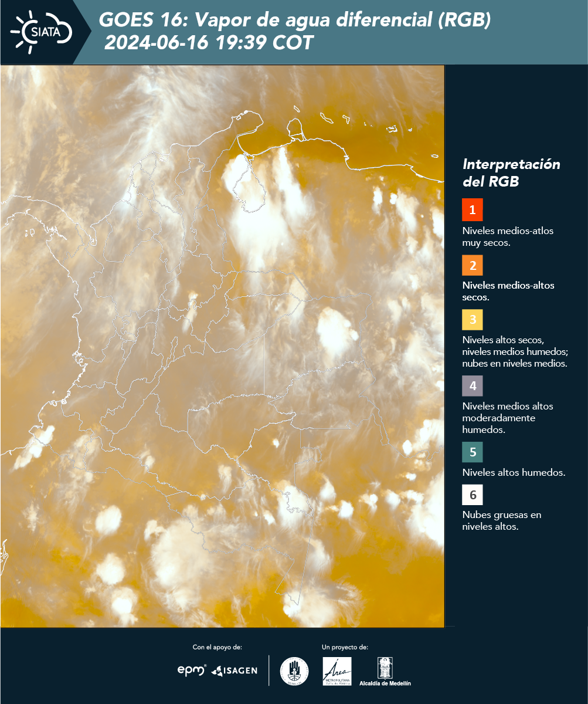Click the Área Metropolitana logo
The height and width of the screenshot is (704, 588).
pos(338,671)
